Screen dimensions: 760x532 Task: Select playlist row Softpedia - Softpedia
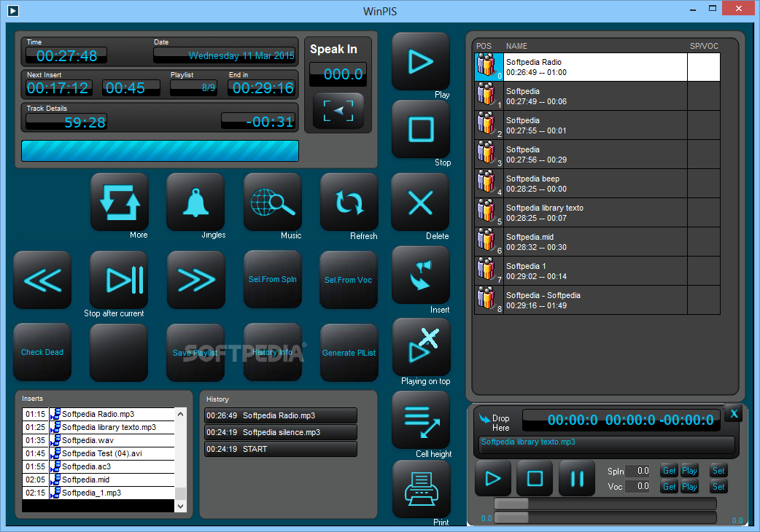click(597, 300)
